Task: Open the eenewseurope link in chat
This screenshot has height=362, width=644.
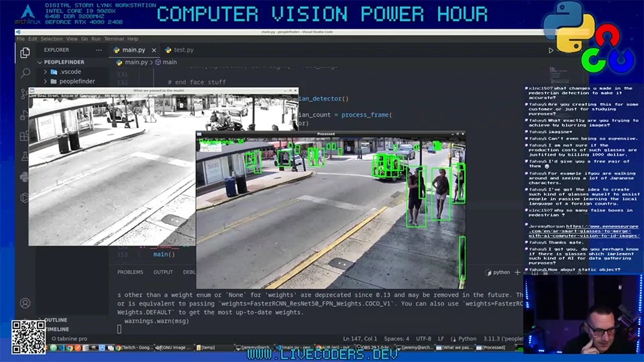Action: coord(584,231)
